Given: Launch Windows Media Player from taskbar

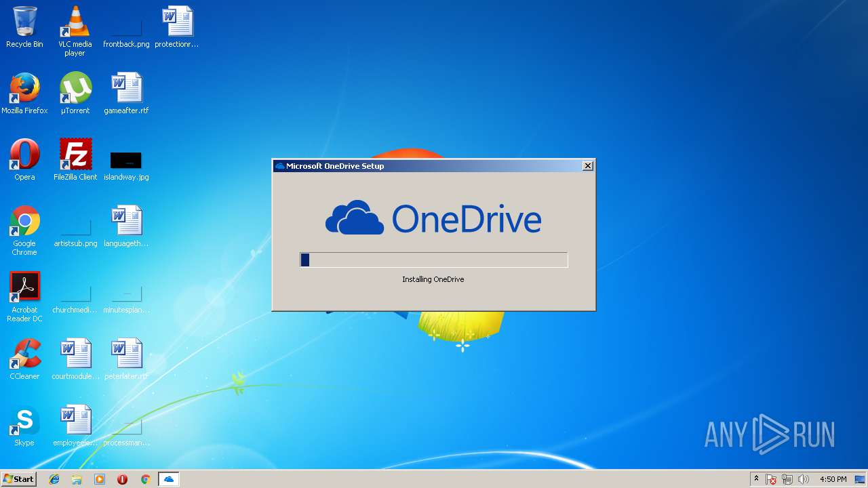Looking at the screenshot, I should (100, 479).
